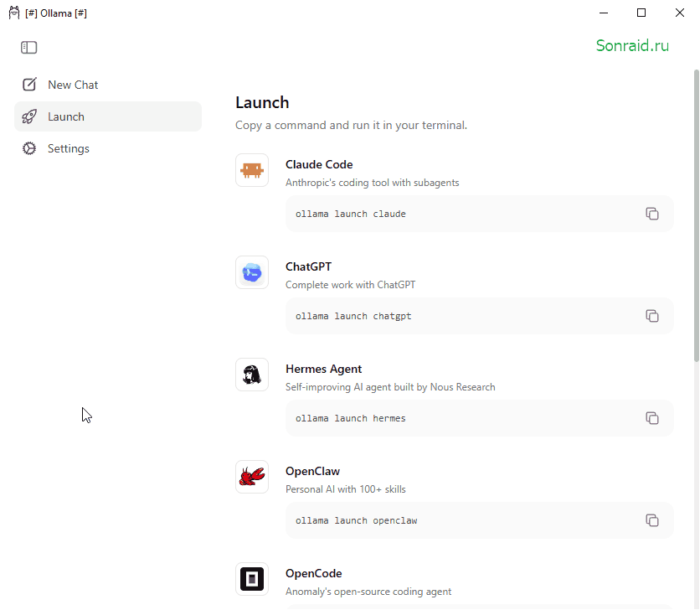Click the Ollama llama icon in title bar

coord(14,13)
